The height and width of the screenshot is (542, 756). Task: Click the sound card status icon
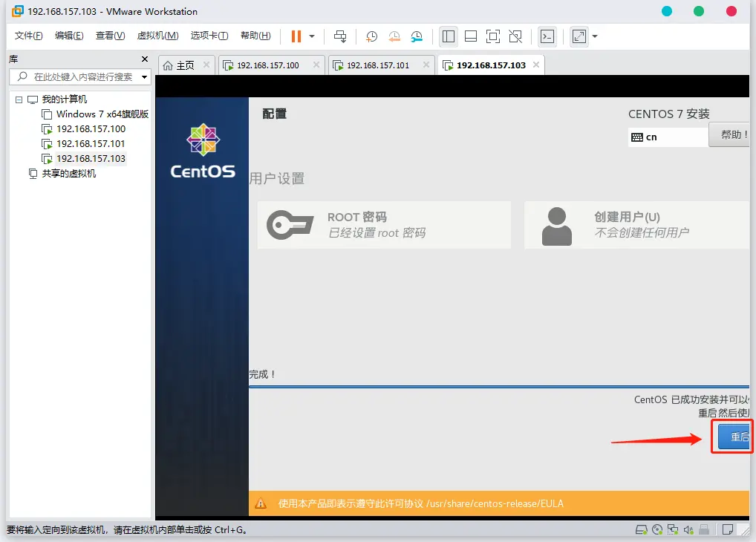688,530
